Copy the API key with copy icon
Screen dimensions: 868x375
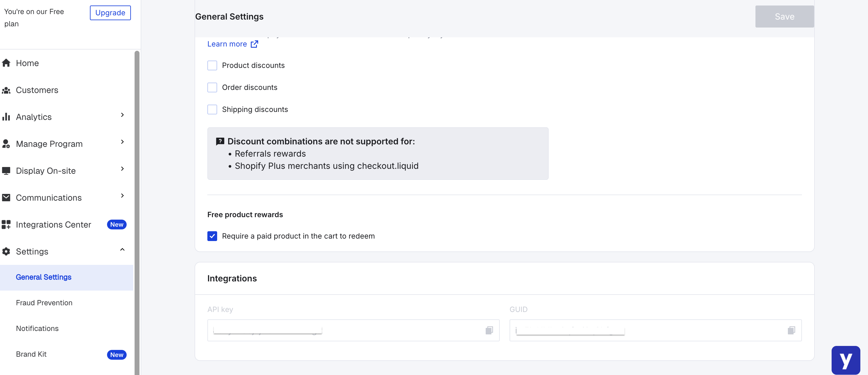coord(489,330)
